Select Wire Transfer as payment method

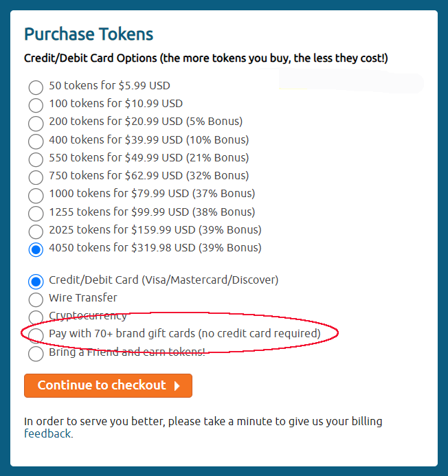point(36,299)
